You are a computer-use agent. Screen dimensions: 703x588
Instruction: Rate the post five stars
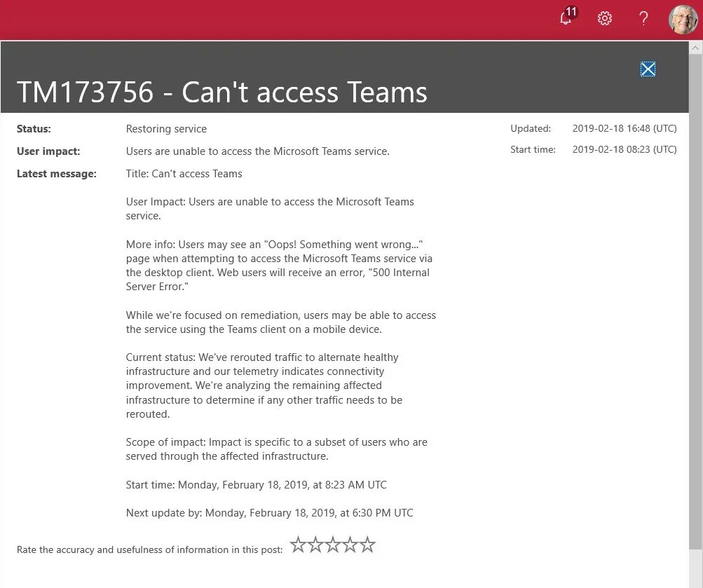coord(367,545)
